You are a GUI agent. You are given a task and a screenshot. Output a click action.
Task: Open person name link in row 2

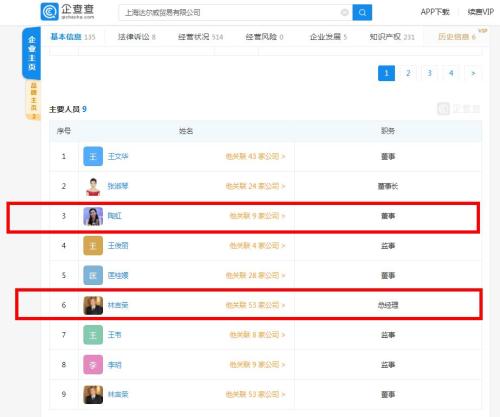(x=118, y=186)
